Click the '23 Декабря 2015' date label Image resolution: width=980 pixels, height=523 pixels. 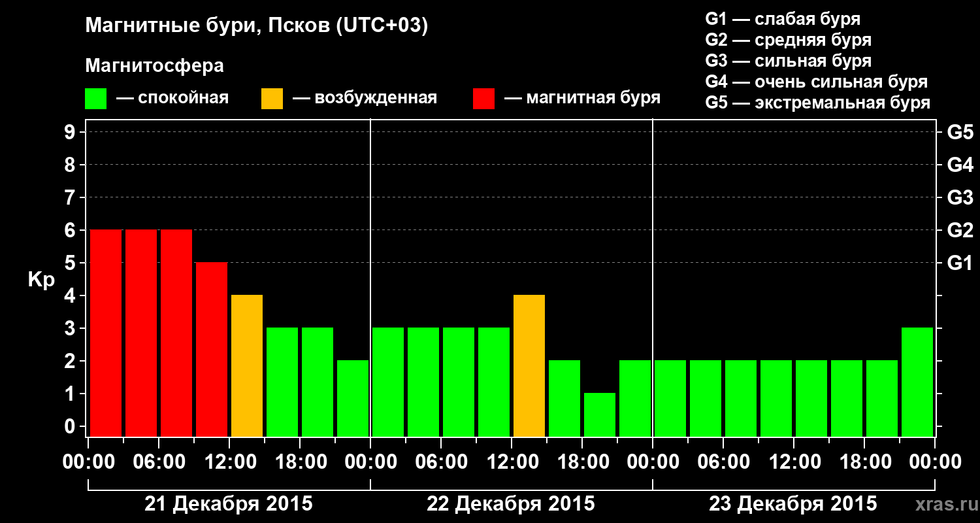[793, 504]
